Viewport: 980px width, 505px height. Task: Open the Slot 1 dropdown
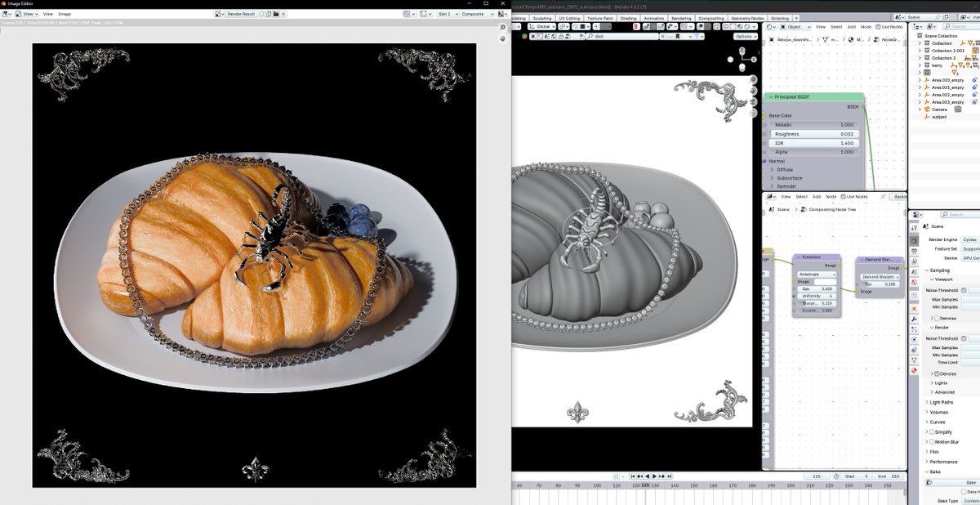tap(447, 14)
